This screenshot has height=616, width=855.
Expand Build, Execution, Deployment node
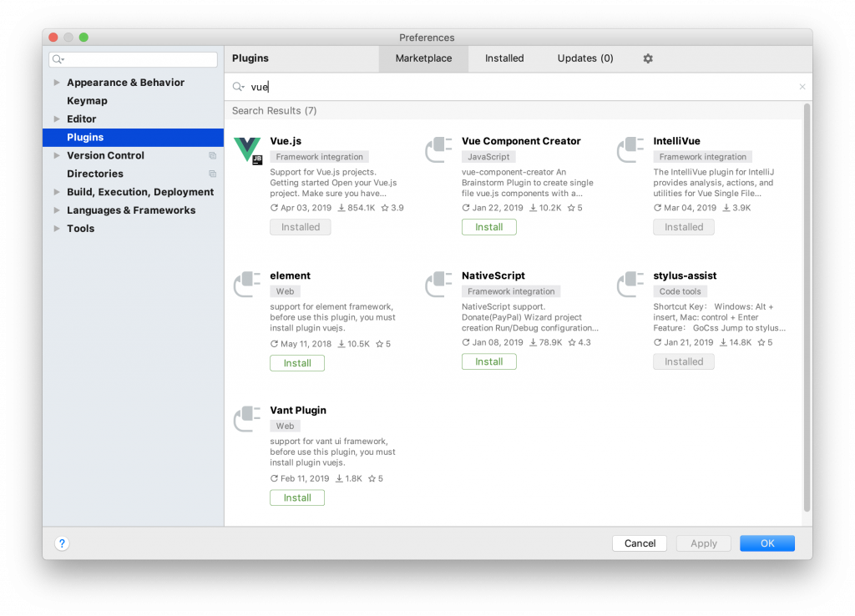coord(57,192)
